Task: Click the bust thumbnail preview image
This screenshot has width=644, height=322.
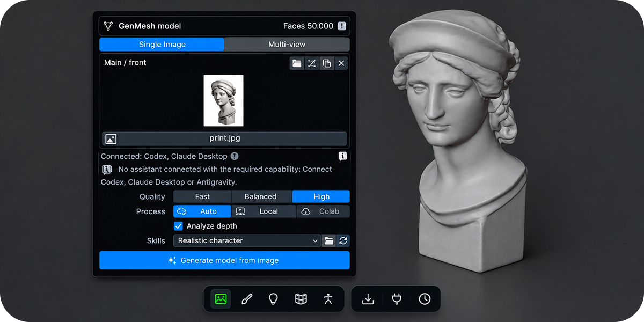Action: tap(223, 100)
